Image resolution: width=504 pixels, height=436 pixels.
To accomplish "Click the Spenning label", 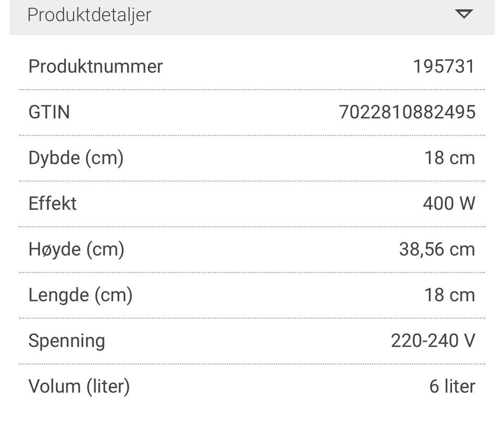I will click(x=67, y=341).
